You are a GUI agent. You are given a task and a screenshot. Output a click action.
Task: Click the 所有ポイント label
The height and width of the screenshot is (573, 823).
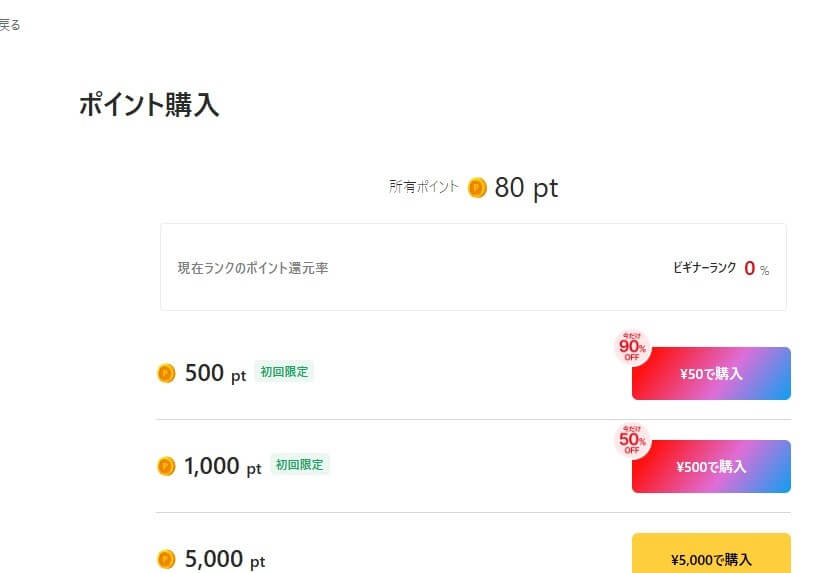pos(424,186)
